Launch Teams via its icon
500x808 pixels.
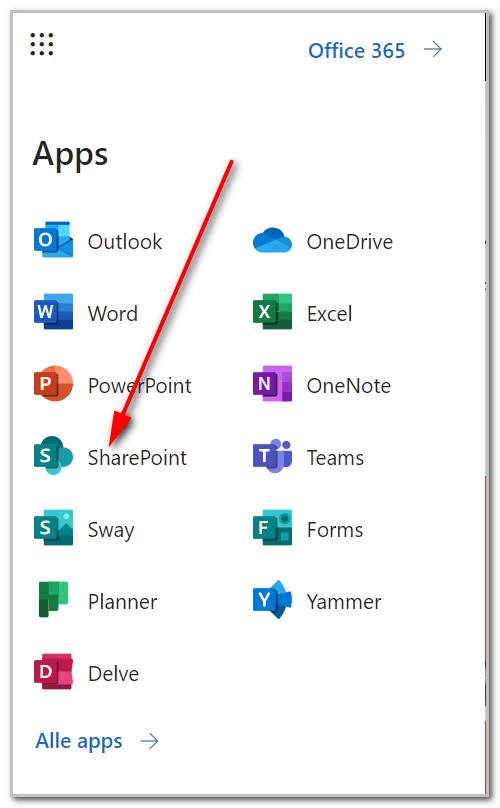point(272,456)
